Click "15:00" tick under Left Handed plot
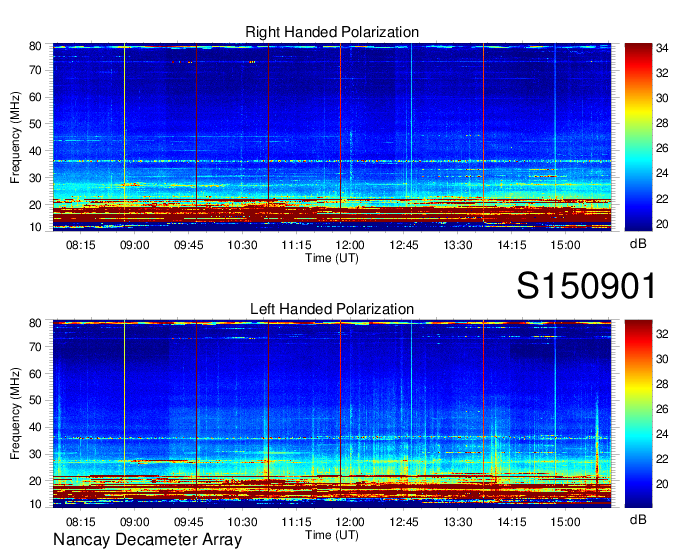 pyautogui.click(x=566, y=522)
